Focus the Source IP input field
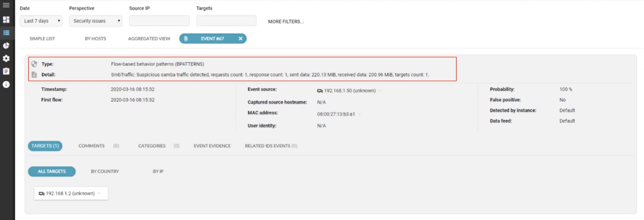The image size is (644, 220). (159, 21)
